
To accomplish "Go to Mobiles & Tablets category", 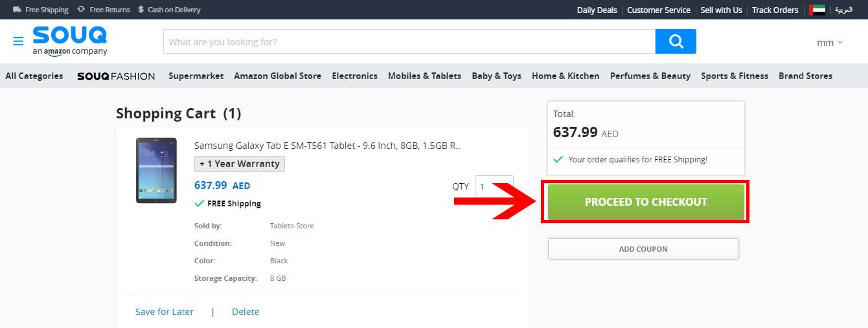I will pos(424,76).
